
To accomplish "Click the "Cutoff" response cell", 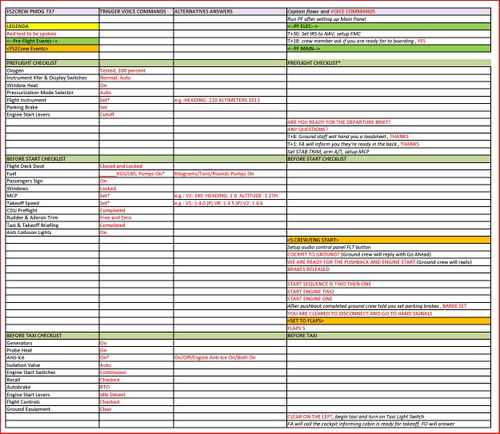I will (136, 115).
